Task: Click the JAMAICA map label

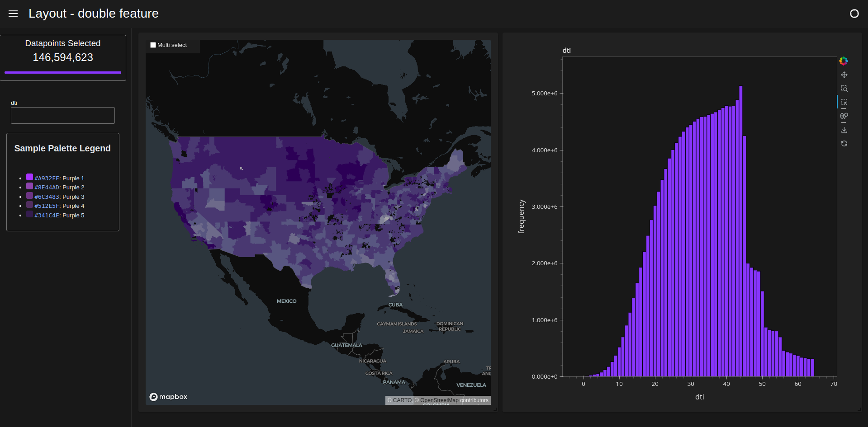Action: (x=413, y=331)
